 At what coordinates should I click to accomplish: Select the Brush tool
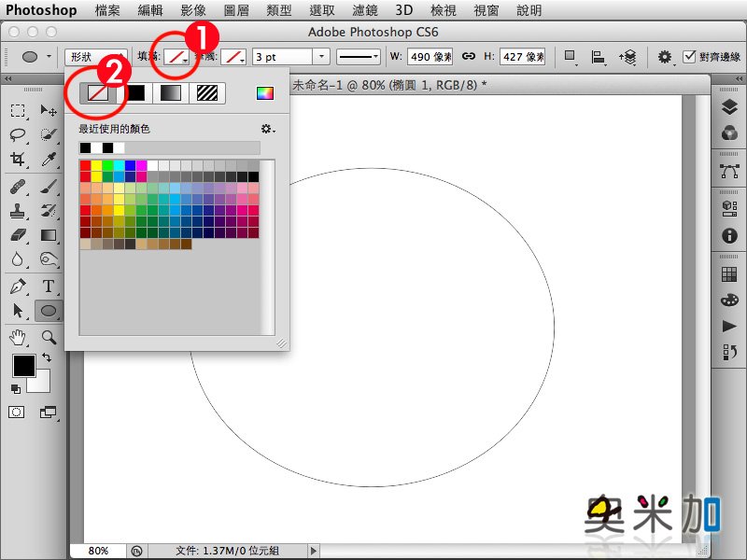[49, 187]
